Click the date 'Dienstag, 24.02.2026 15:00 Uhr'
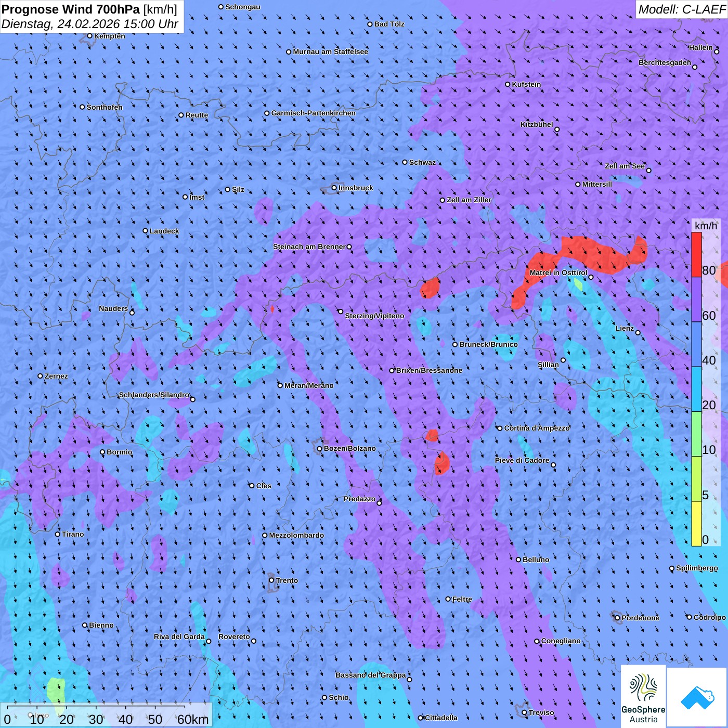 tap(89, 24)
